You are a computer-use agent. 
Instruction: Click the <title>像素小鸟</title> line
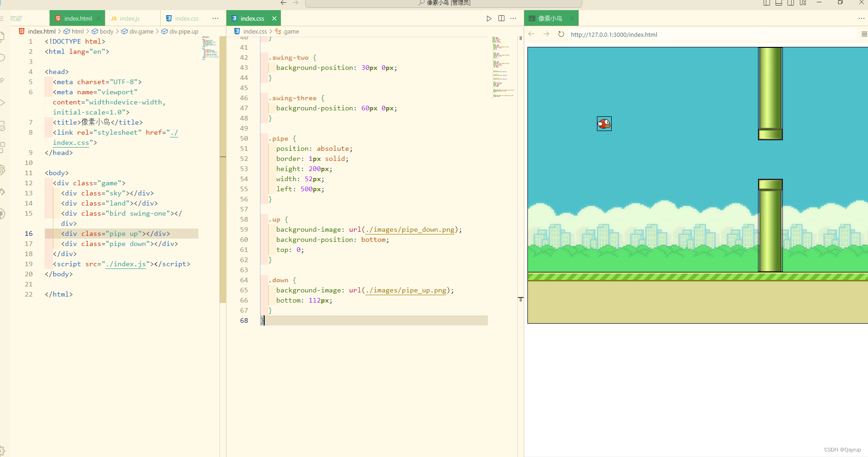pyautogui.click(x=98, y=122)
